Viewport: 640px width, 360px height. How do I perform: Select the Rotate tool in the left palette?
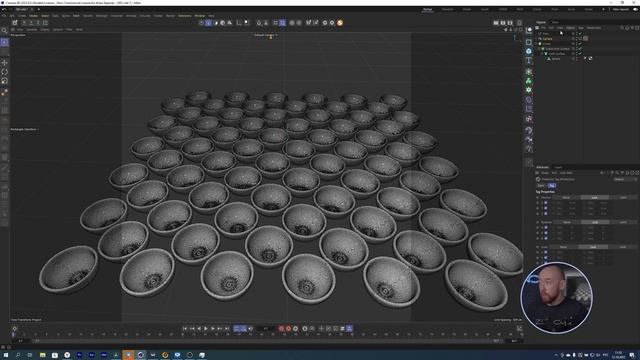click(4, 72)
